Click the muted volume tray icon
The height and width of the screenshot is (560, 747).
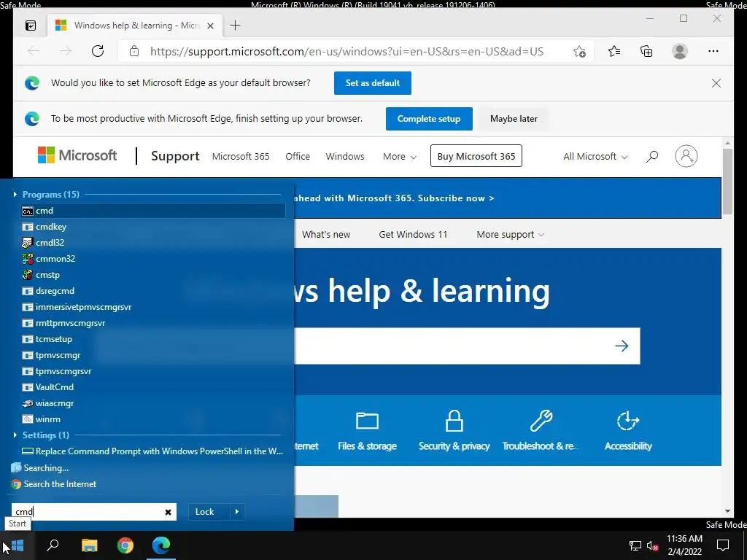pos(653,545)
